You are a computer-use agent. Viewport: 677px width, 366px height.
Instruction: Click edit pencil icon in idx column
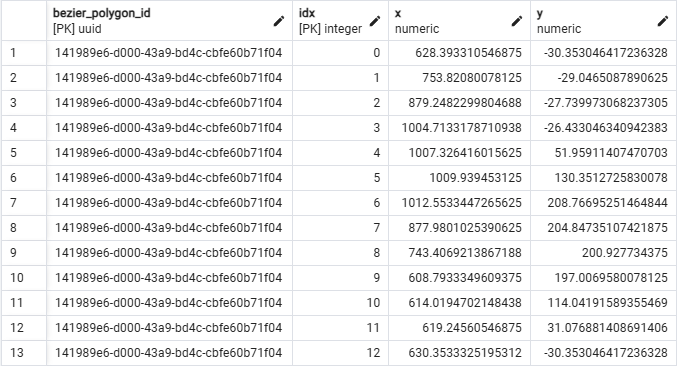click(375, 21)
